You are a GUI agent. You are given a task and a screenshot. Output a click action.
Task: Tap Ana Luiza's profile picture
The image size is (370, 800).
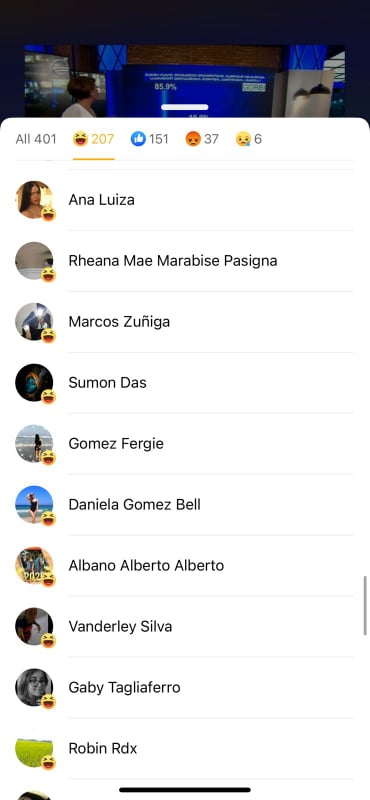[34, 199]
